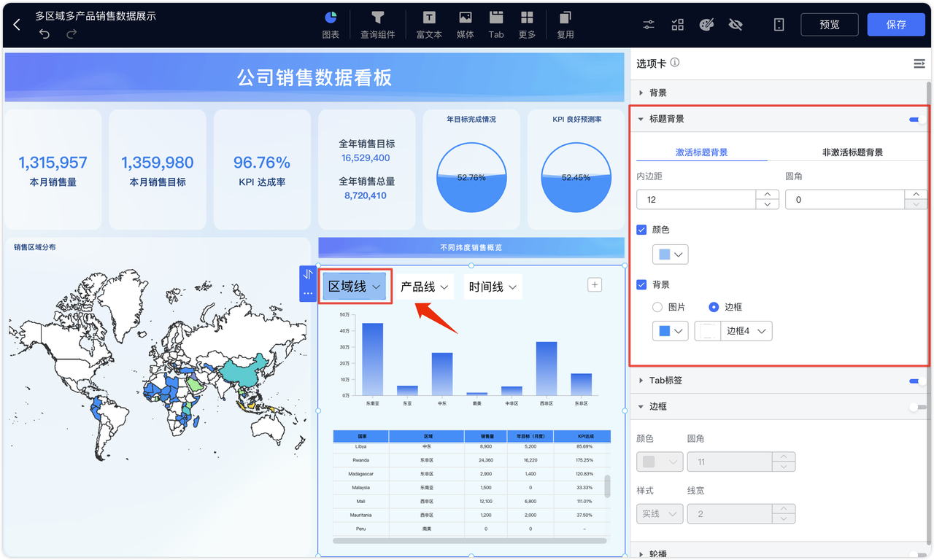Viewport: 934px width, 560px height.
Task: Expand the Tab标签 section
Action: (x=641, y=381)
